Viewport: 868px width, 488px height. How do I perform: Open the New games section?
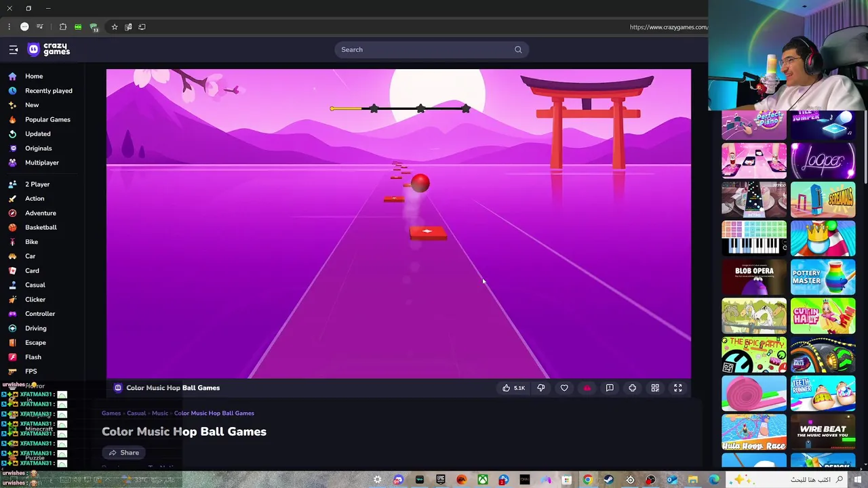(32, 105)
